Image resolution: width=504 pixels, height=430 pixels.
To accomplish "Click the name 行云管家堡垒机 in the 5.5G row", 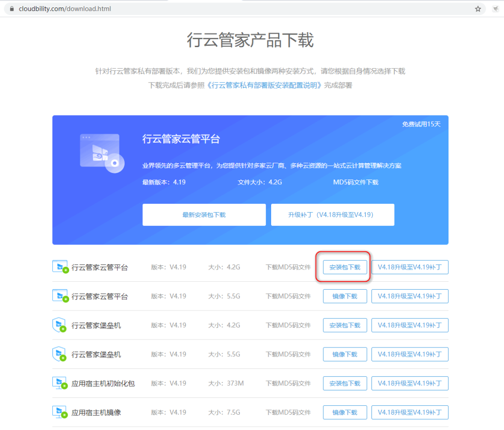I will (x=96, y=354).
